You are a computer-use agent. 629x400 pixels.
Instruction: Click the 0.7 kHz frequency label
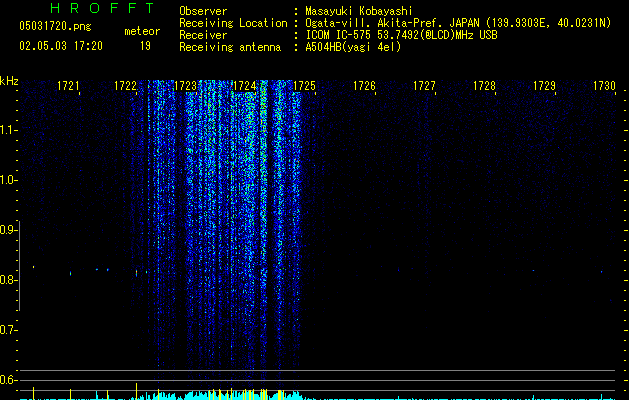point(9,330)
